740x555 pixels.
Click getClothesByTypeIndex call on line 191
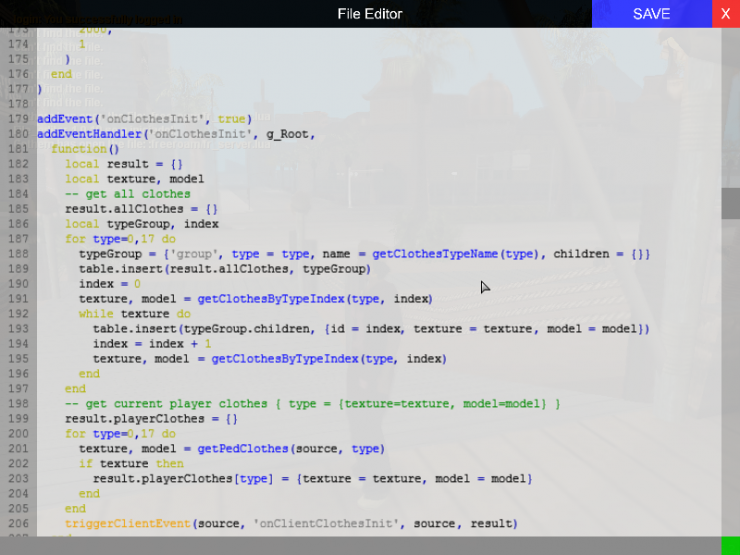315,299
